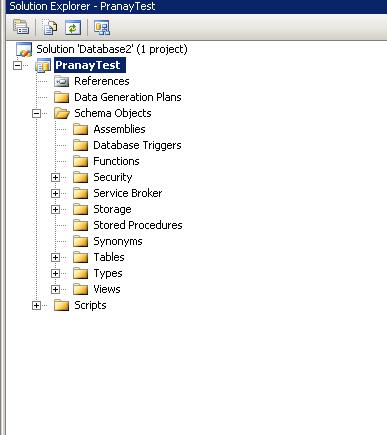Select the PranayTest project label
387x435 pixels.
point(90,65)
